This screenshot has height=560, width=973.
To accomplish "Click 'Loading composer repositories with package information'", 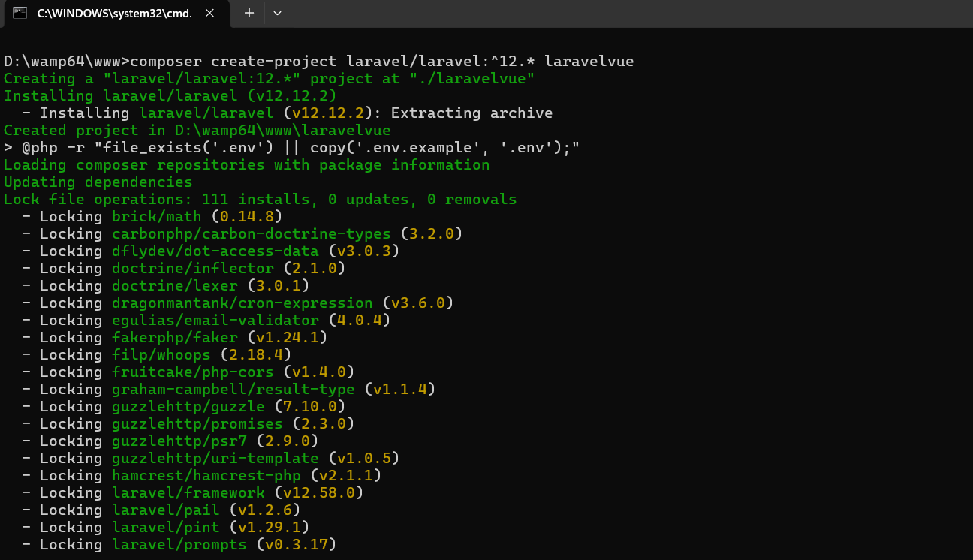I will tap(246, 165).
